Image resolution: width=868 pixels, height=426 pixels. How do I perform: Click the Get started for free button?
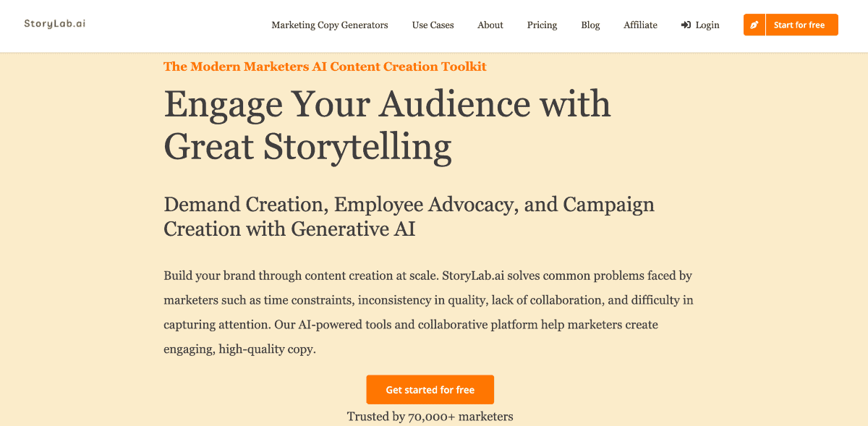430,390
